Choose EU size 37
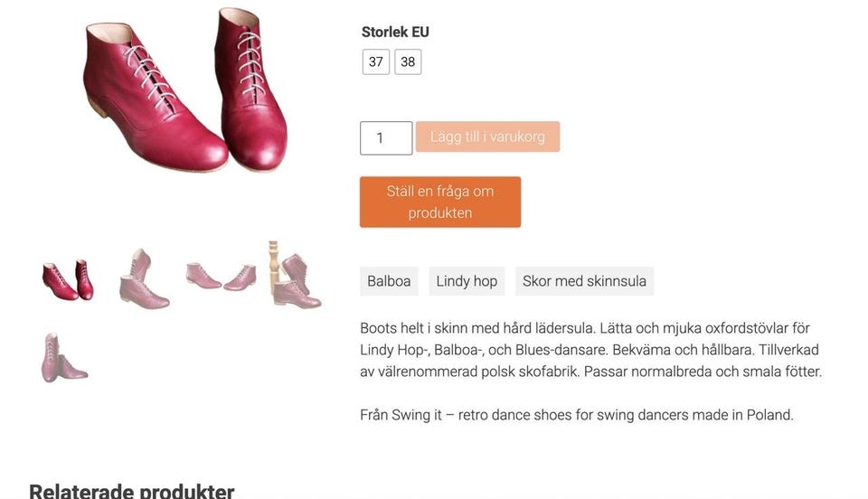 coord(376,61)
